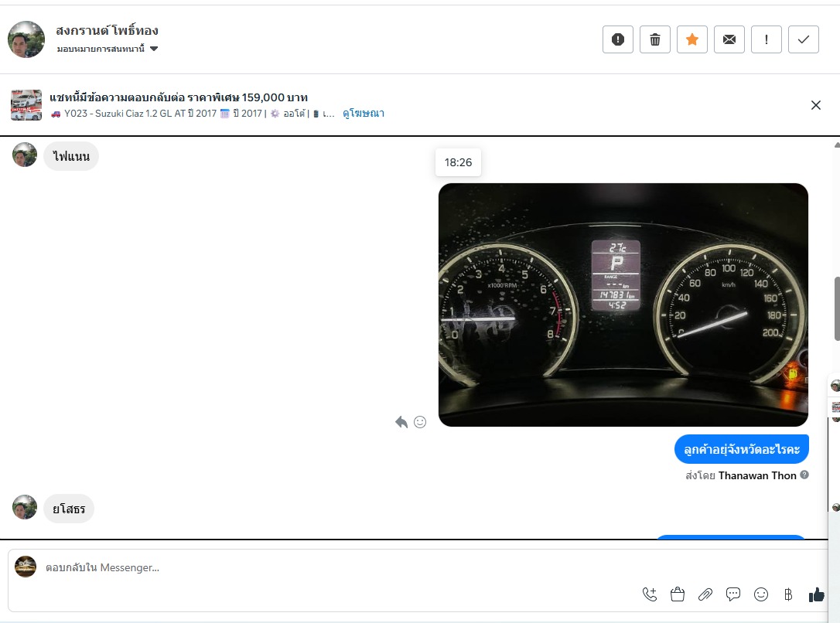Mark conversation as done with the checkmark button
Viewport: 840px width, 623px height.
pos(804,39)
